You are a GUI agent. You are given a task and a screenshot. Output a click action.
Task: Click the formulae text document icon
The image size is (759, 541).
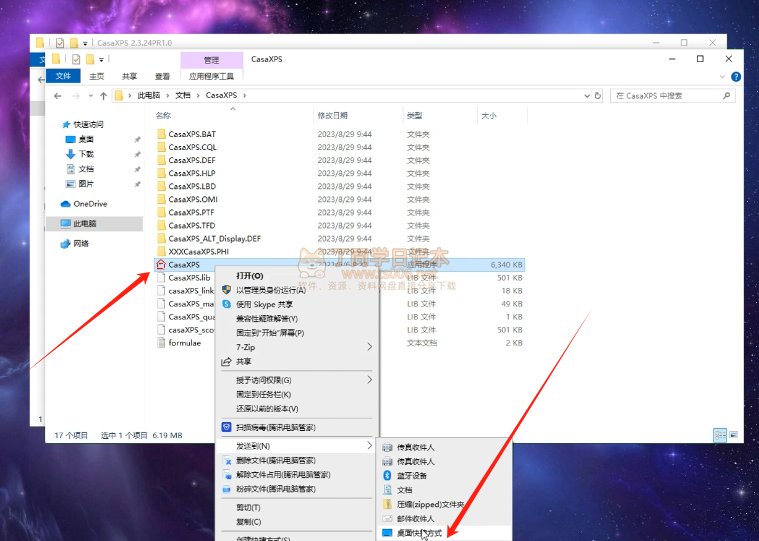tap(161, 343)
